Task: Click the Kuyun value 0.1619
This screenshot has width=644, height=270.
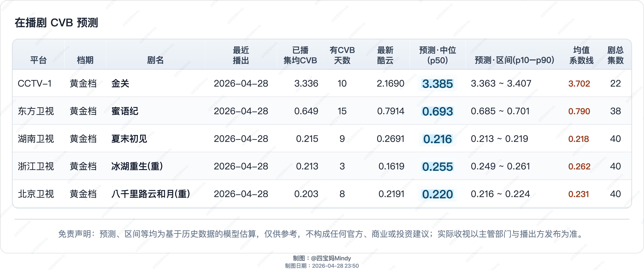Action: pyautogui.click(x=392, y=166)
